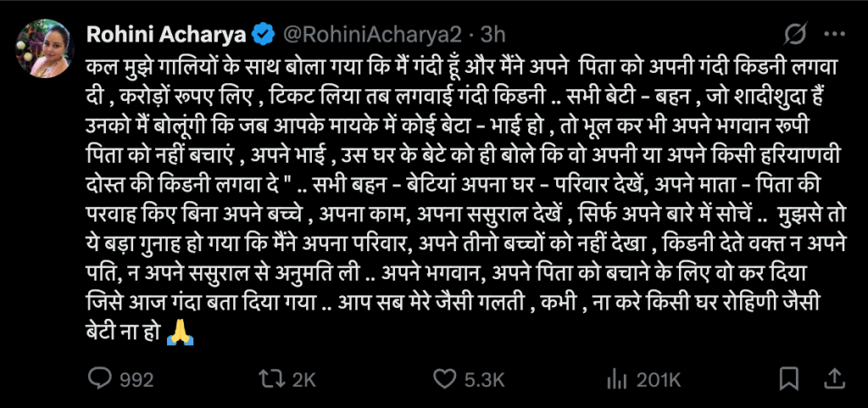Open the three-dot More options menu

[835, 35]
